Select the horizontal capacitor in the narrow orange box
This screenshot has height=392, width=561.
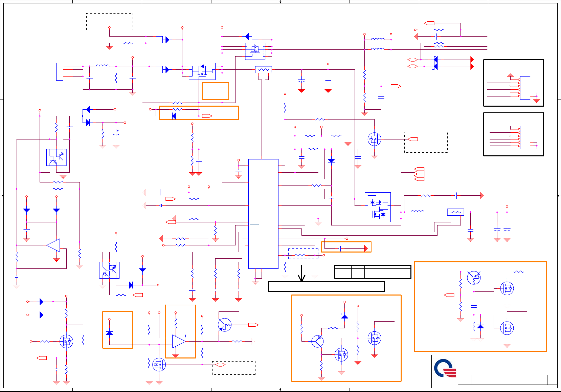coord(340,248)
